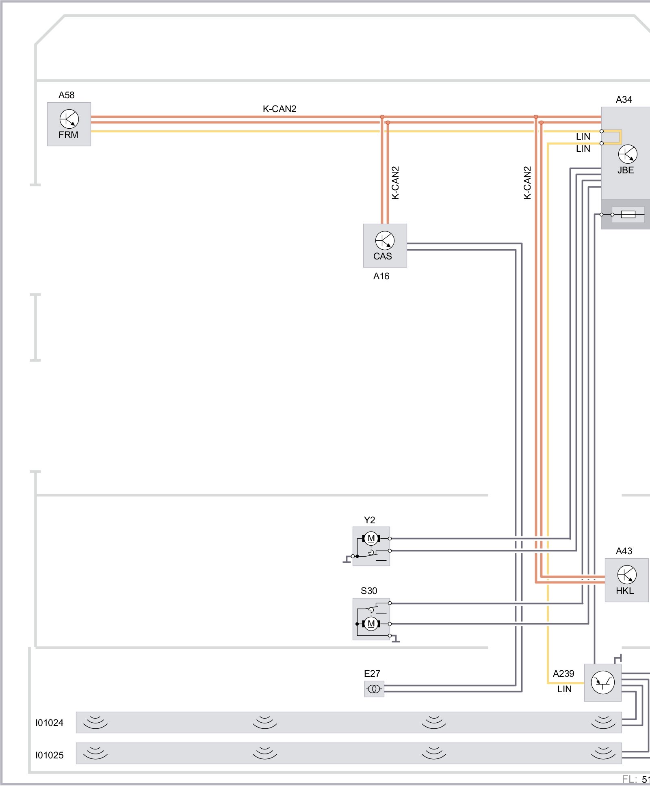Click the upper LIN label beside JBE
Image resolution: width=650 pixels, height=812 pixels.
click(583, 136)
